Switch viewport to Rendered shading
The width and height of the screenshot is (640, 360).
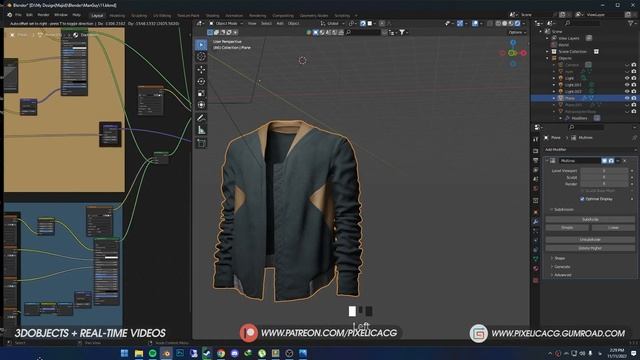tap(517, 24)
